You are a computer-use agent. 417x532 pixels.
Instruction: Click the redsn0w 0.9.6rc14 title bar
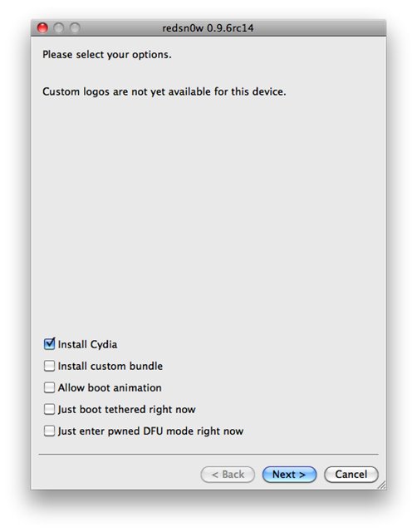208,27
